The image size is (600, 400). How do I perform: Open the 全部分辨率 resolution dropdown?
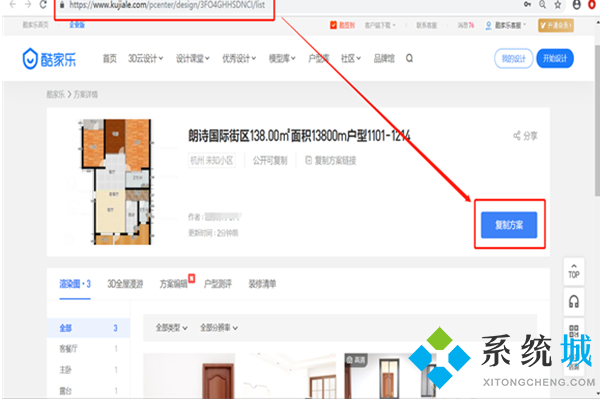[219, 327]
